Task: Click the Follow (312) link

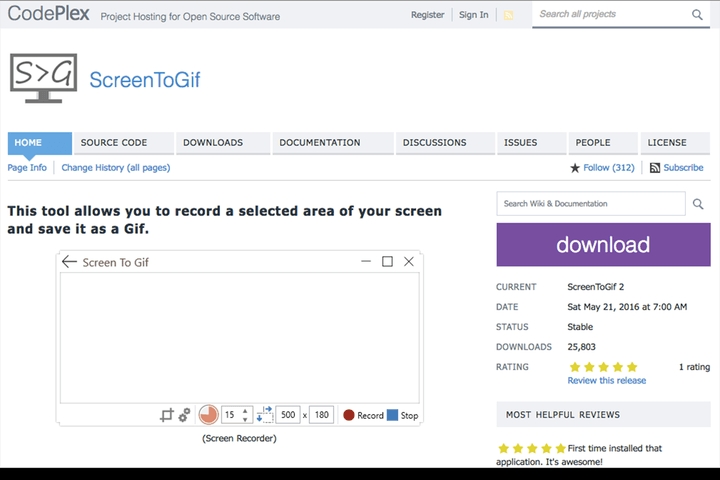Action: tap(608, 168)
